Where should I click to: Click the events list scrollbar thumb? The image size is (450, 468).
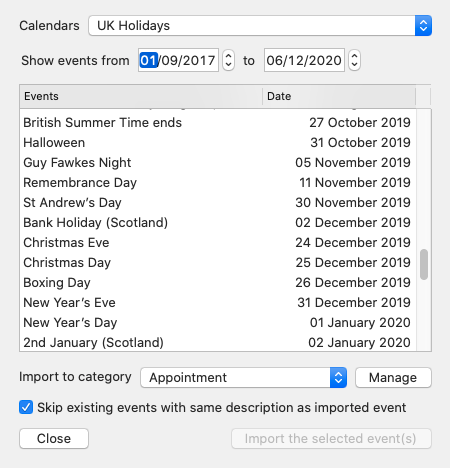(424, 264)
